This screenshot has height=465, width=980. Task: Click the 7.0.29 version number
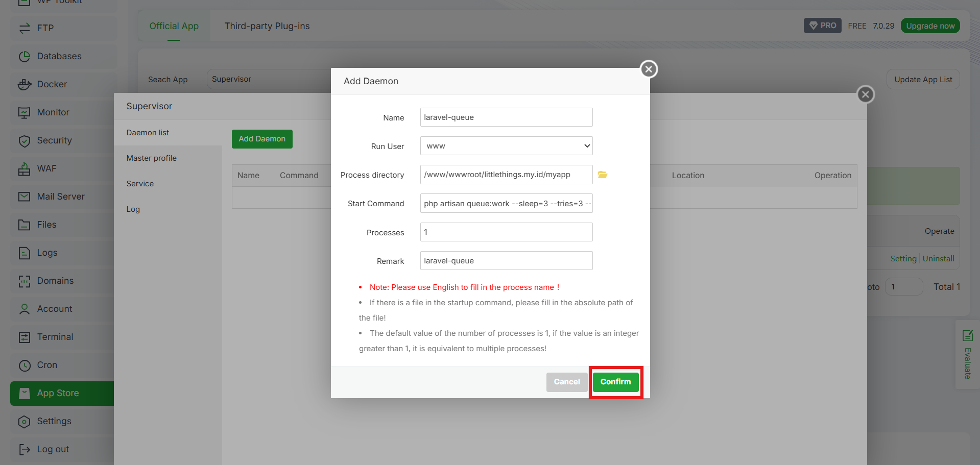click(883, 26)
